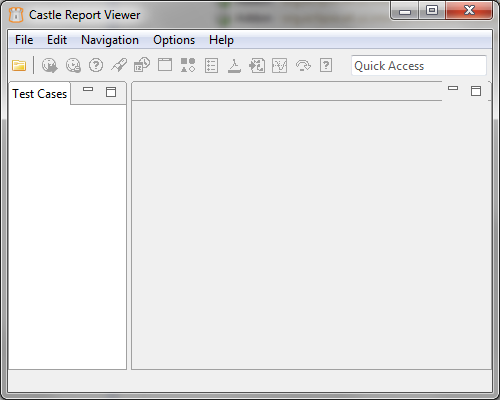Viewport: 500px width, 400px height.
Task: Click the square question mark help icon
Action: pyautogui.click(x=326, y=65)
